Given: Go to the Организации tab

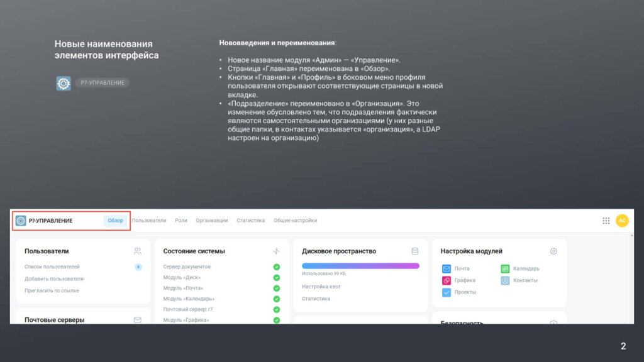Looking at the screenshot, I should click(211, 221).
